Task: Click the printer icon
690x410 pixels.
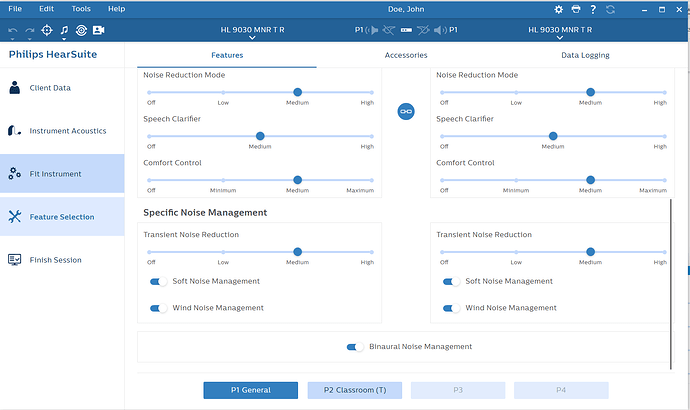Action: [576, 9]
